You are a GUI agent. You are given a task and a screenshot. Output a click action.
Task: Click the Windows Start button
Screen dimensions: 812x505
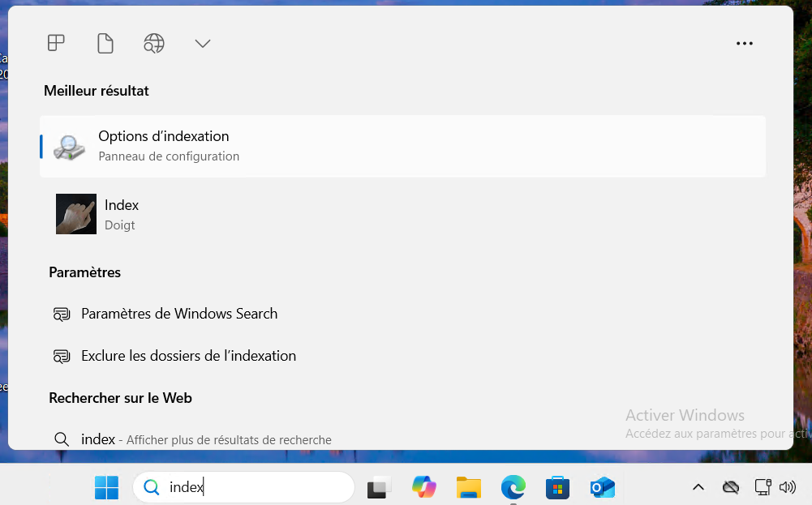coord(106,487)
